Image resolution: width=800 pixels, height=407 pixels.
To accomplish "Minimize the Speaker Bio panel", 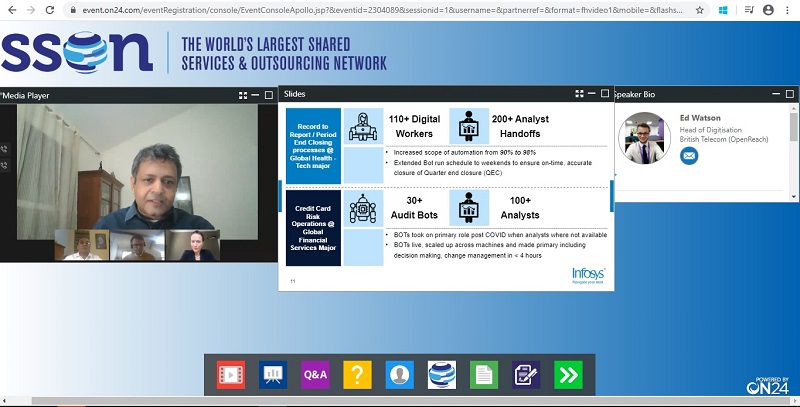I will 776,94.
